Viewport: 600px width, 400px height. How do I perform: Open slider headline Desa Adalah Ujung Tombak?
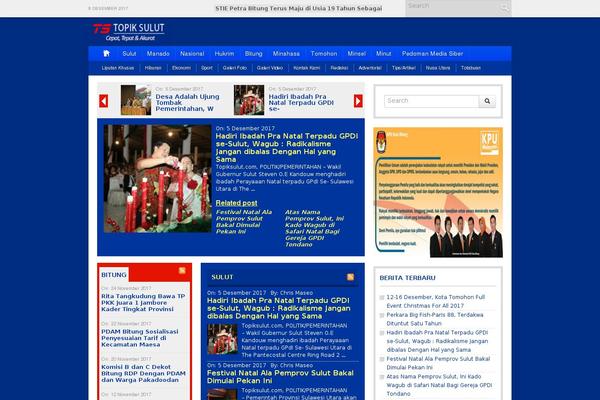coord(188,103)
